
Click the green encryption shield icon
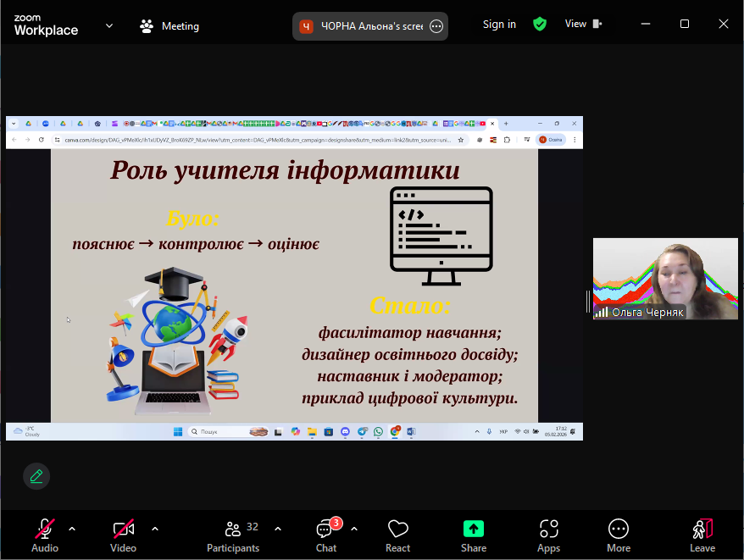tap(540, 25)
